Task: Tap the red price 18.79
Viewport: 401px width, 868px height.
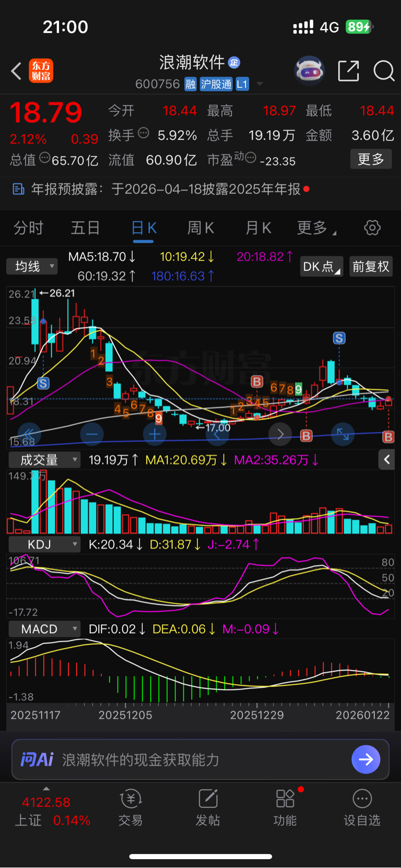Action: pos(46,113)
